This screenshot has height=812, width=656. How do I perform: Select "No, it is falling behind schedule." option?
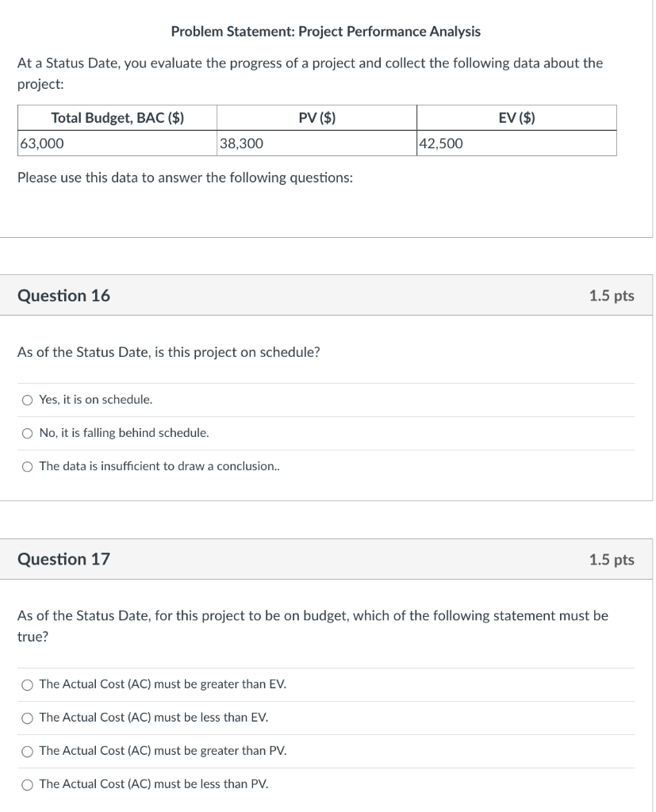26,433
